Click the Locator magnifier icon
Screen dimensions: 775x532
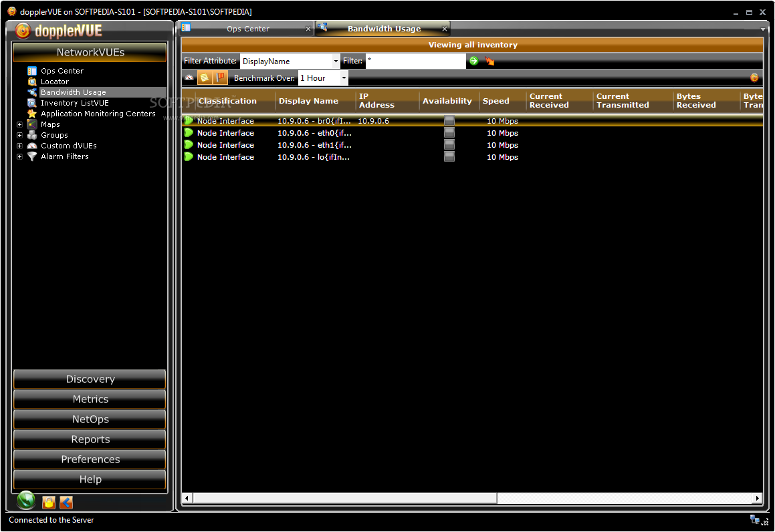click(x=32, y=82)
